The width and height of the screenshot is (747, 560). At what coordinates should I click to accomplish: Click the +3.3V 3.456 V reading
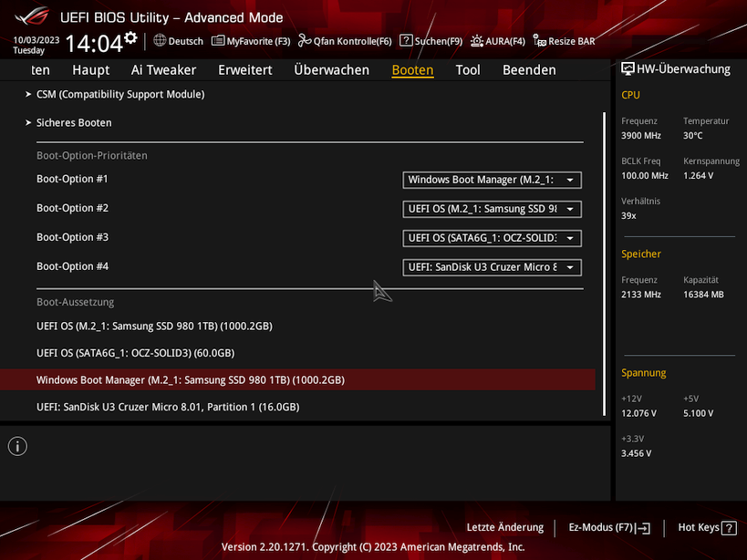tap(636, 453)
